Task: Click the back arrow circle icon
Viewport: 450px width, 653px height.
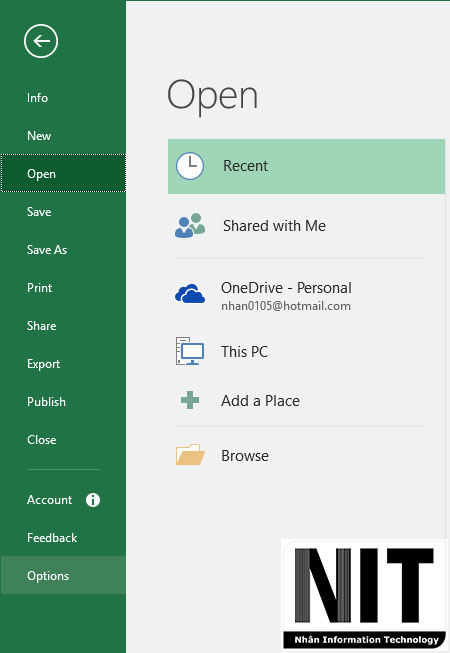Action: point(41,41)
